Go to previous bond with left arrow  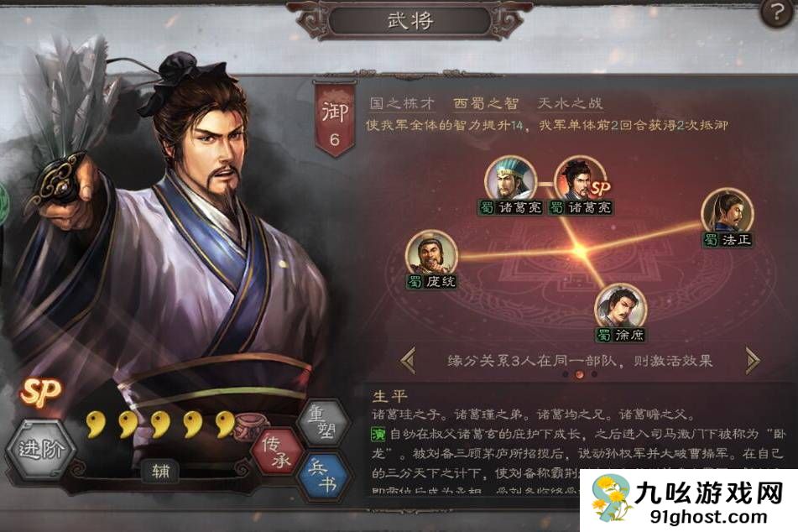point(409,360)
